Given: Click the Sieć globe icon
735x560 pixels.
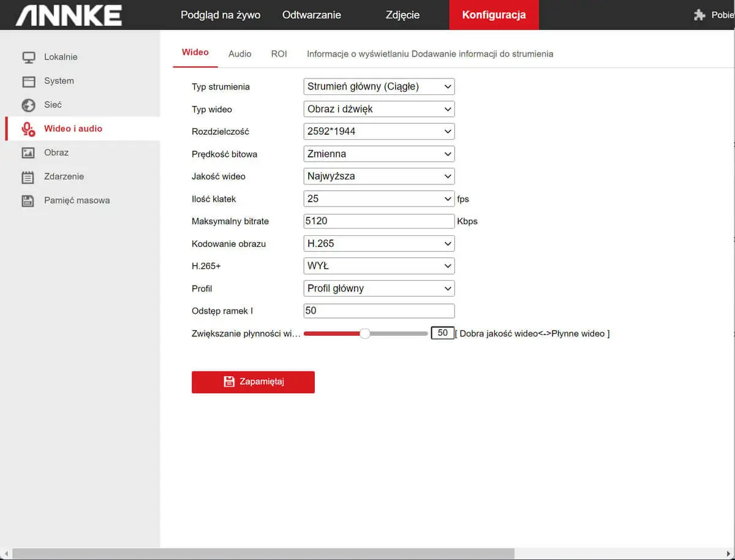Looking at the screenshot, I should [28, 105].
